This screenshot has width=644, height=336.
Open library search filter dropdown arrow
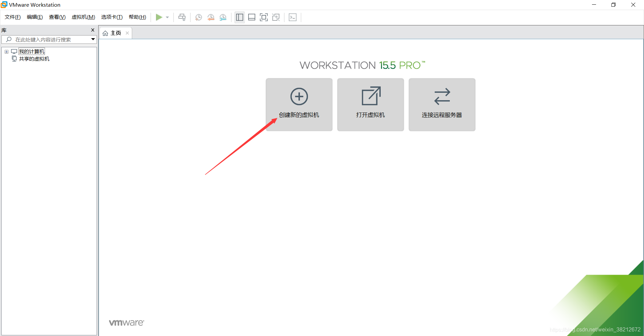[x=93, y=40]
